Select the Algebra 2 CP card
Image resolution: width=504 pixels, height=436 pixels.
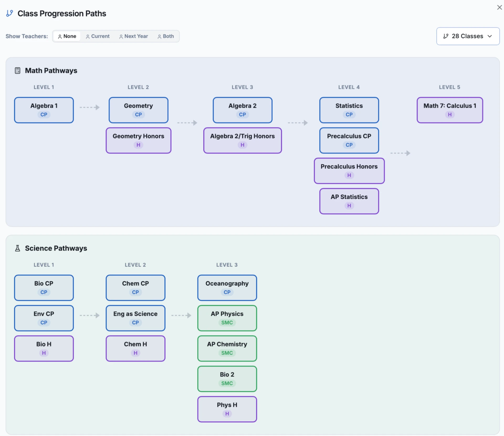242,110
